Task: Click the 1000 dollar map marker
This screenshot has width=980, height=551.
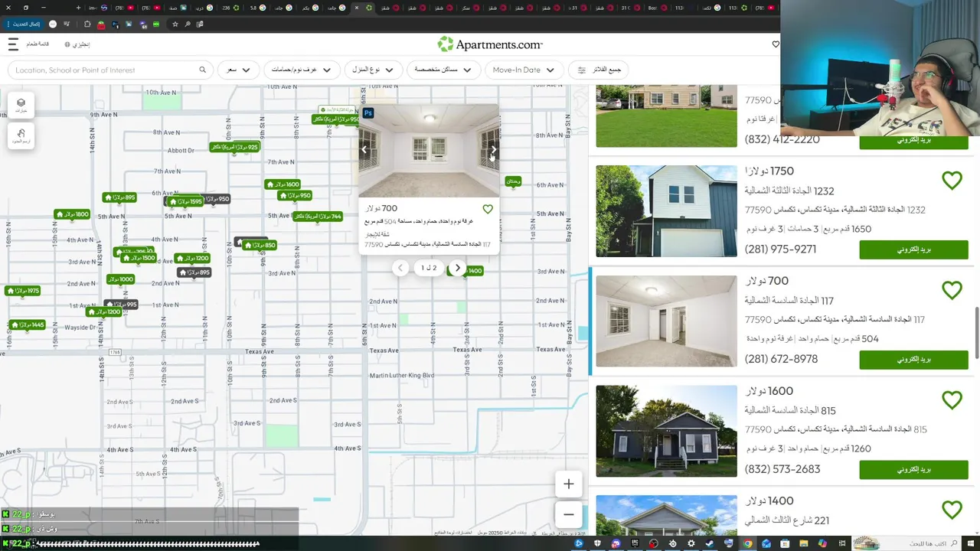Action: (x=120, y=279)
